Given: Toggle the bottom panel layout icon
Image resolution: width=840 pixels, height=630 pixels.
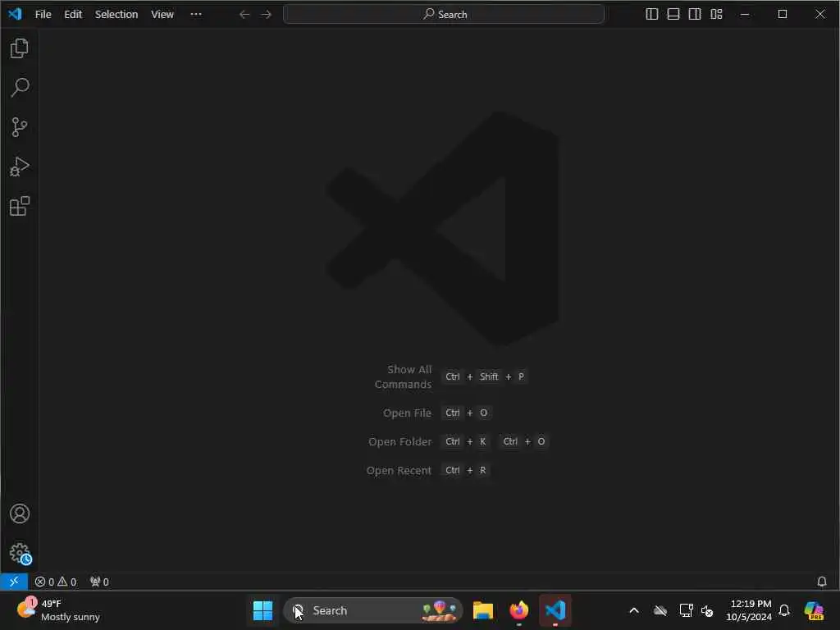Looking at the screenshot, I should pos(673,15).
